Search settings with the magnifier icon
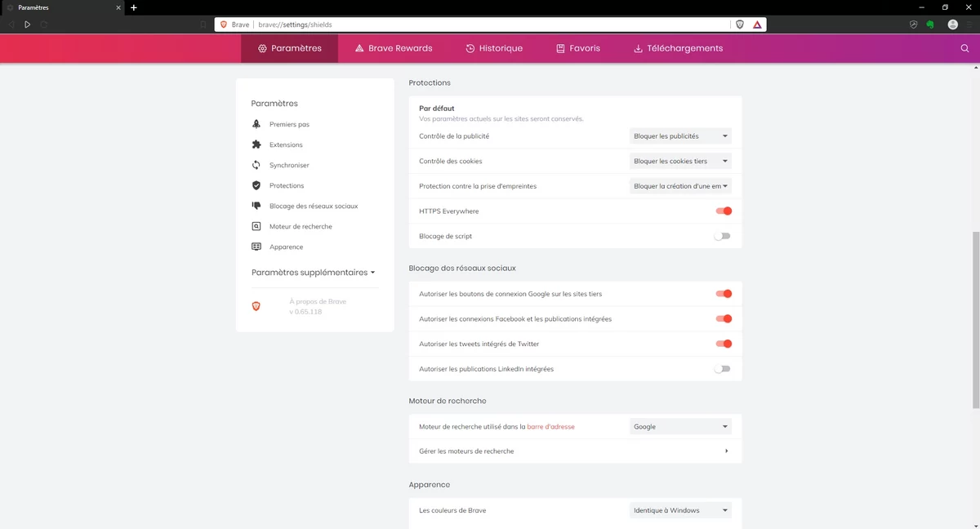 pos(964,48)
